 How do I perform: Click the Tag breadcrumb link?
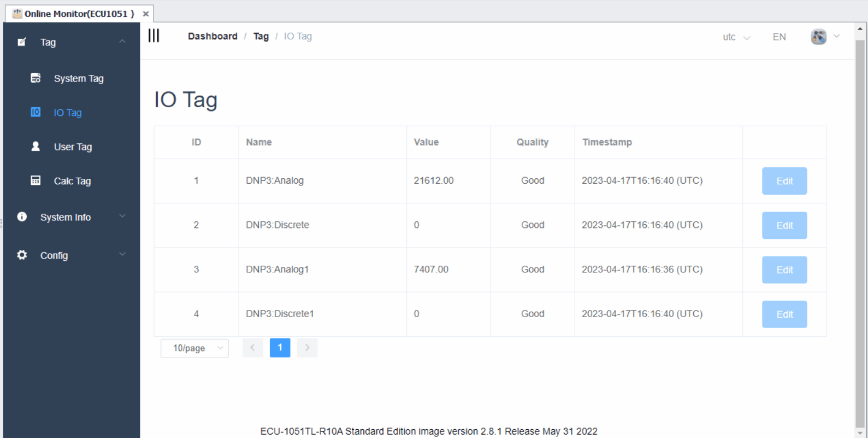pos(261,36)
